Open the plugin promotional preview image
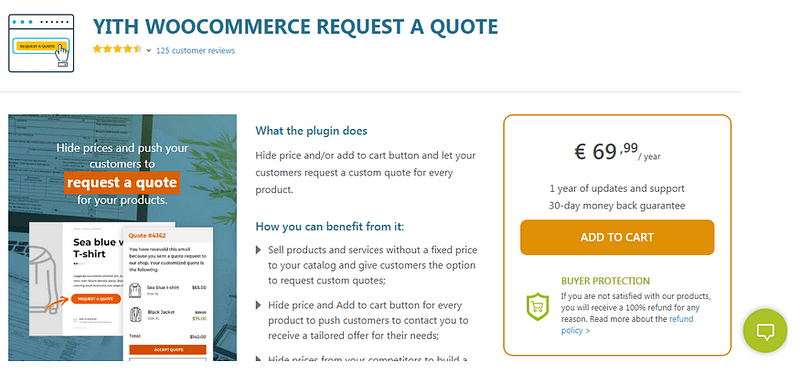The height and width of the screenshot is (374, 800). 122,237
